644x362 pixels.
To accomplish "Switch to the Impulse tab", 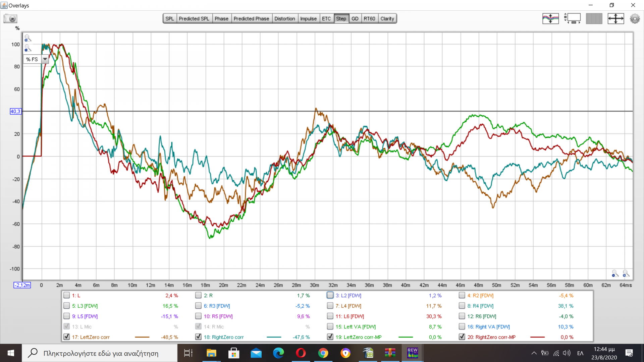I will point(308,19).
